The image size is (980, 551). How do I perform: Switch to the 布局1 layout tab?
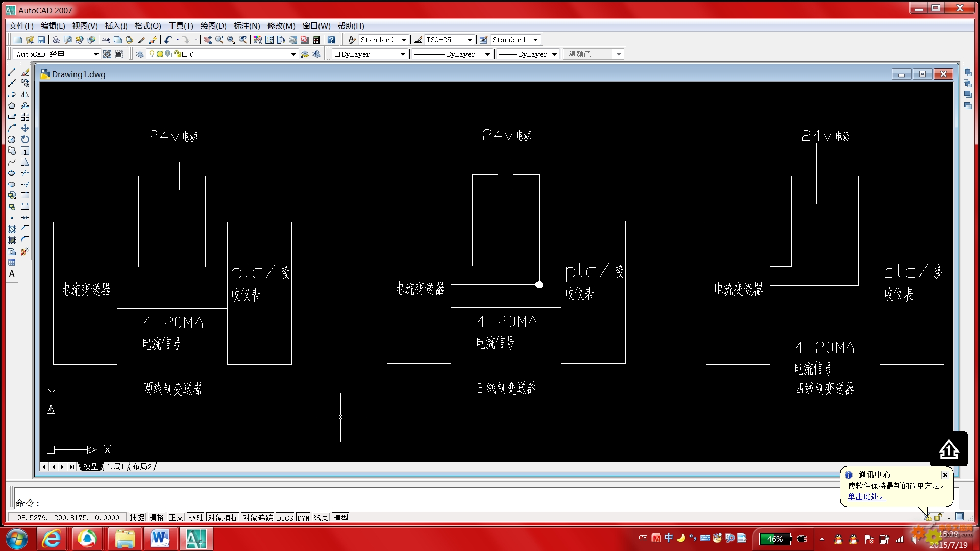(115, 467)
